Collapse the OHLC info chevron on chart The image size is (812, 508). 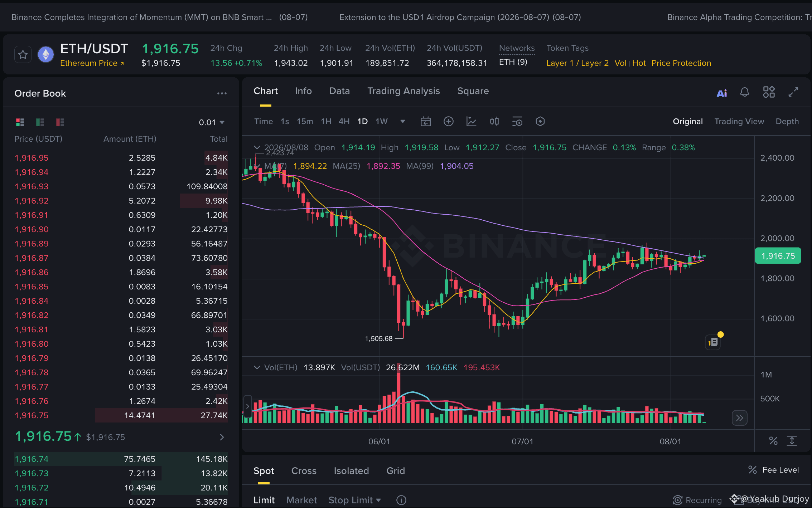(257, 147)
